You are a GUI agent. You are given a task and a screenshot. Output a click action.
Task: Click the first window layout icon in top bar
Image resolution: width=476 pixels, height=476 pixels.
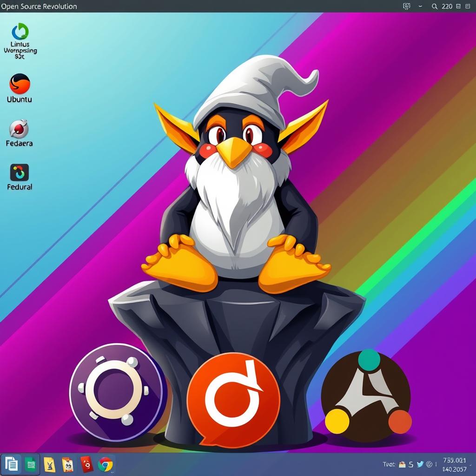(x=458, y=6)
